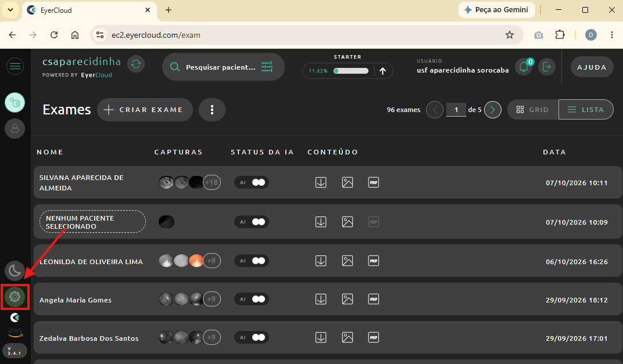
Task: Click CRIAR EXAME button
Action: pos(145,110)
